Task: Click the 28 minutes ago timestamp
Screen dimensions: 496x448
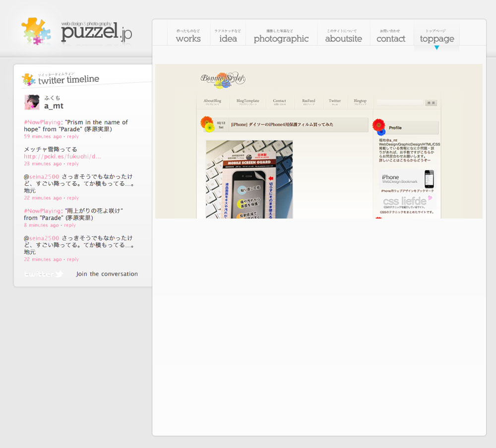Action: point(43,164)
